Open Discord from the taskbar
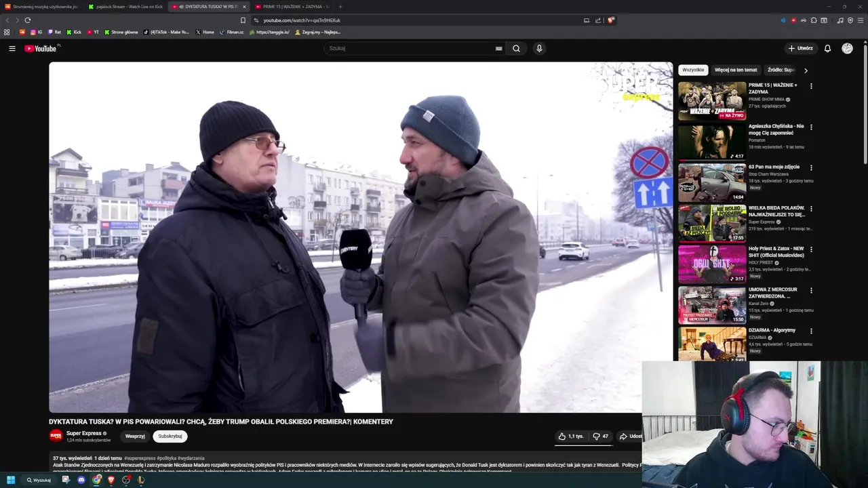868x488 pixels. pos(81,480)
